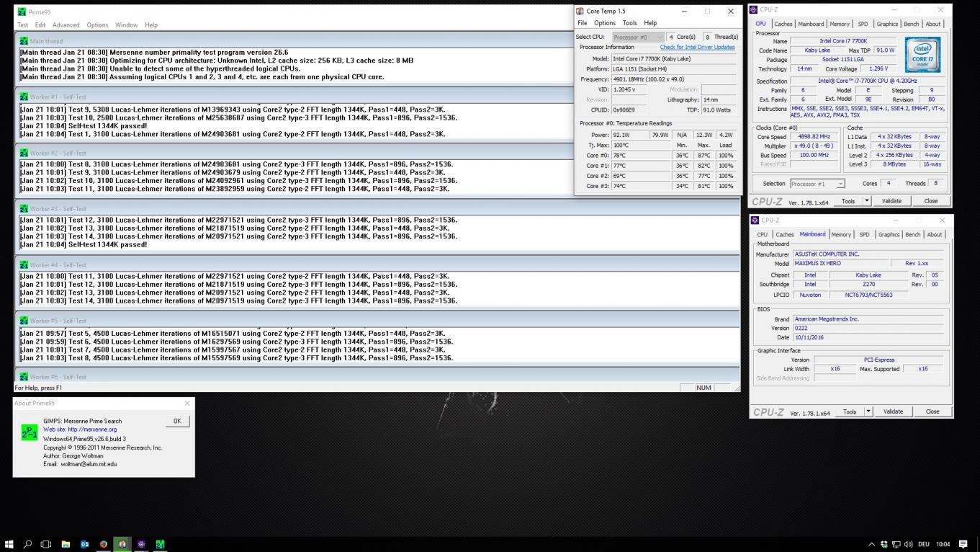This screenshot has width=980, height=552.
Task: Open Firefox from the taskbar
Action: pyautogui.click(x=103, y=544)
